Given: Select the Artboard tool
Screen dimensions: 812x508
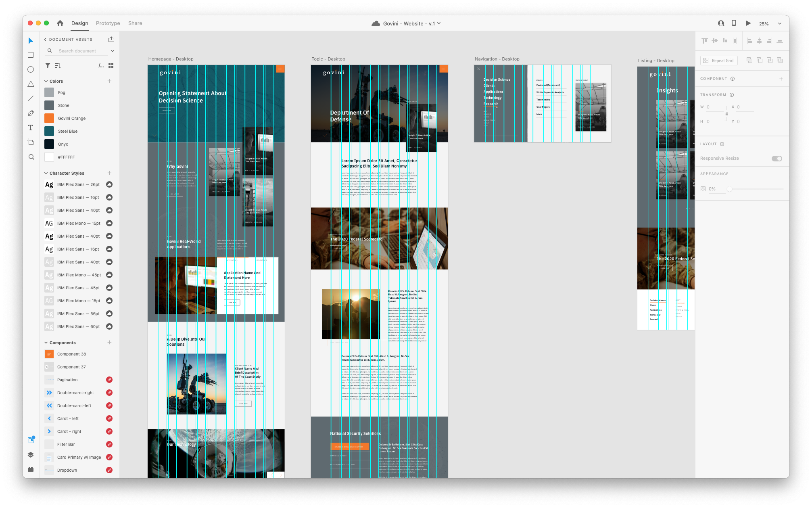Looking at the screenshot, I should (x=31, y=142).
